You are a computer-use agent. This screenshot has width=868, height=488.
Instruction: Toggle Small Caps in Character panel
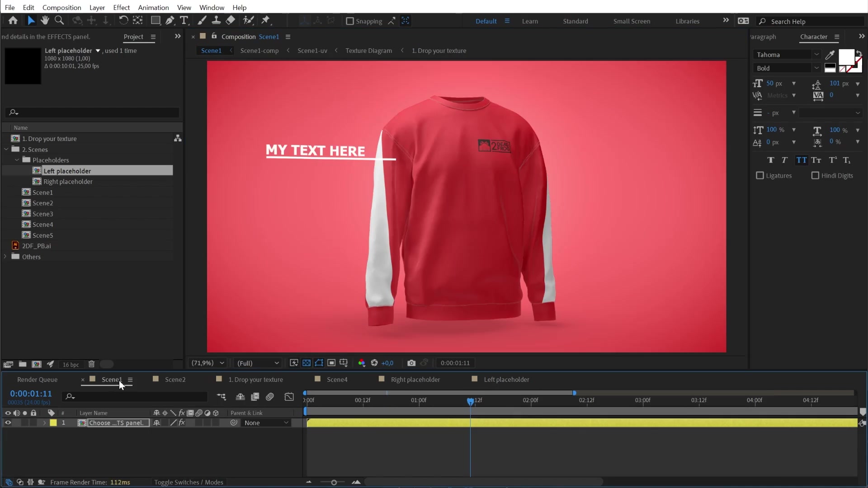(816, 160)
